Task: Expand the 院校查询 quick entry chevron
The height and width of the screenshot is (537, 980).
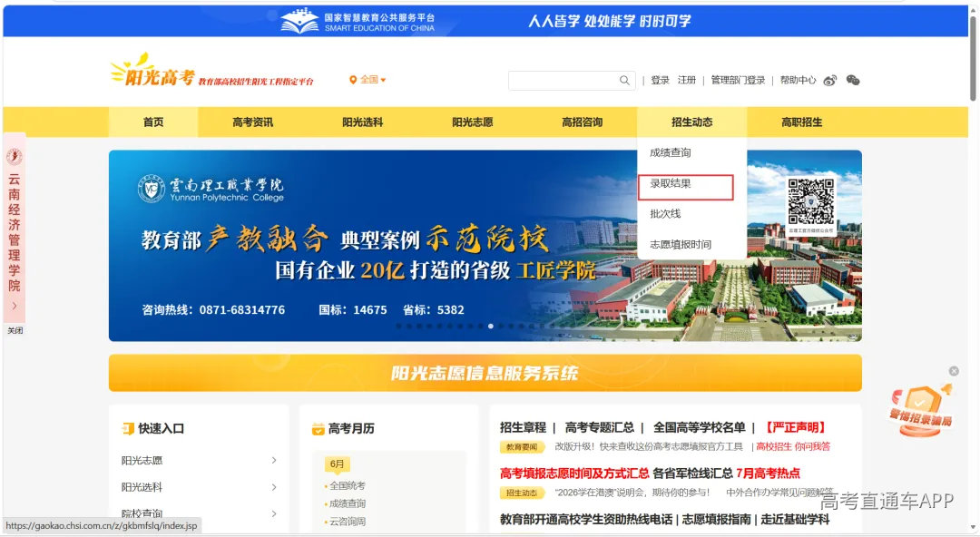Action: pos(274,513)
